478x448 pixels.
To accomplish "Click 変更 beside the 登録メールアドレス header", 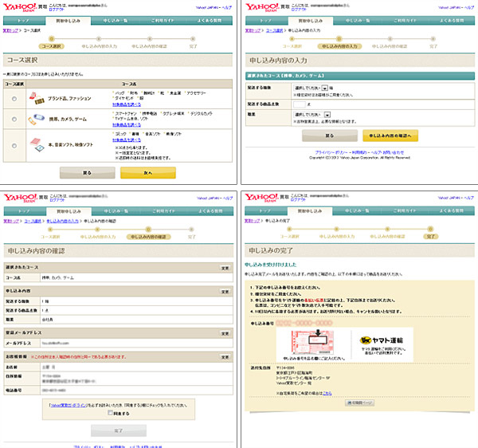I will 225,333.
